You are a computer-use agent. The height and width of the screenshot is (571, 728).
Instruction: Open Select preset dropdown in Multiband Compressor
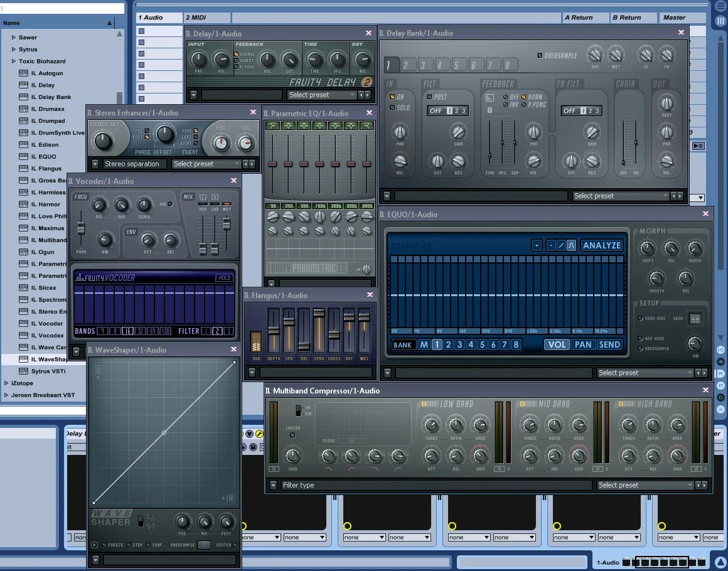tap(645, 485)
